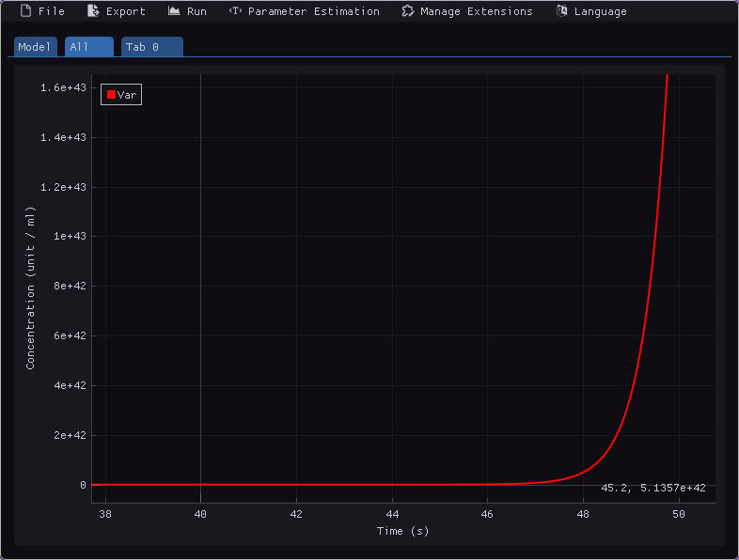This screenshot has width=739, height=560.
Task: Click the cursor readout 45.2, 5.1357e+42
Action: (653, 489)
